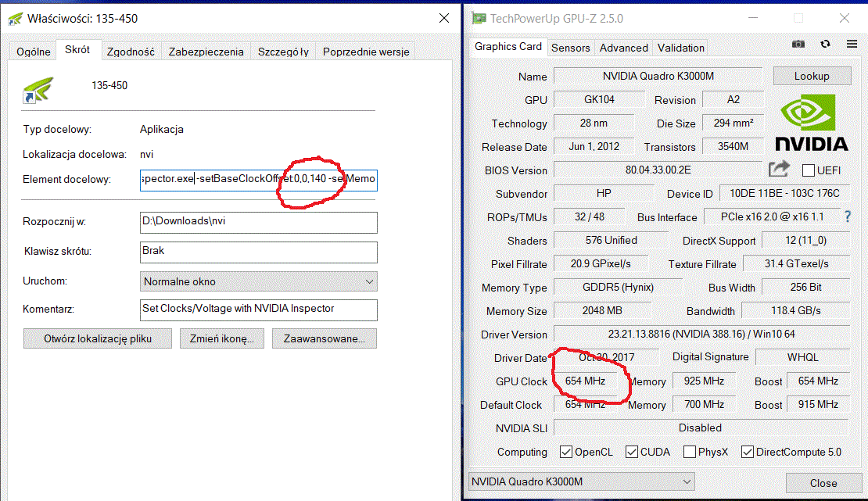Screen dimensions: 868x501
Task: Click the Subvendor value 'HP'
Action: (604, 193)
